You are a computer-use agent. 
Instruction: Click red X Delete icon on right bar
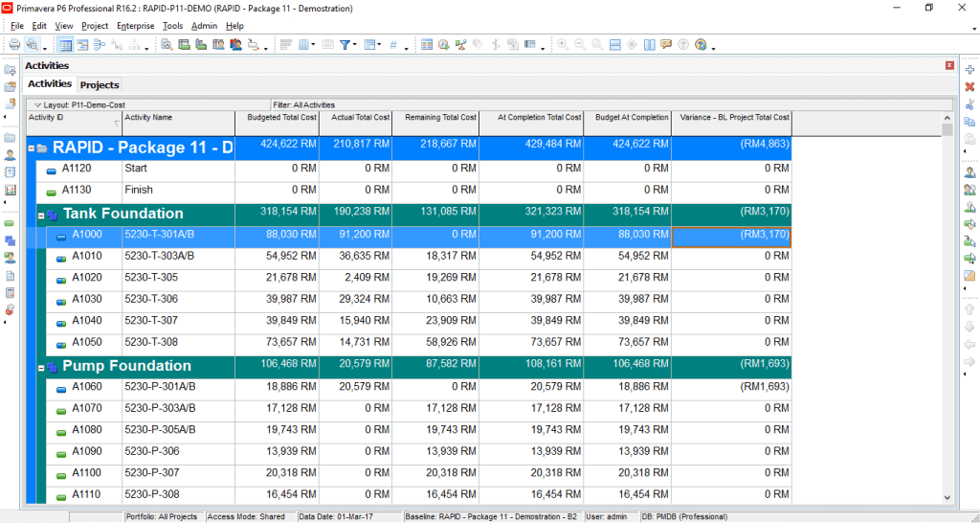(x=969, y=86)
